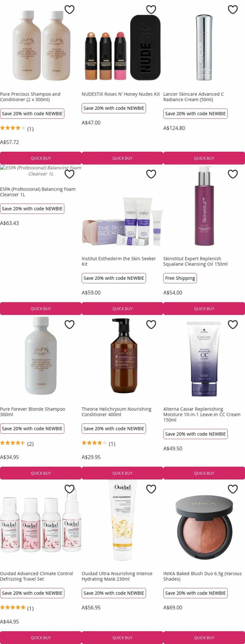Screen dimensions: 245x644
Task: Add Pure Forever Blonde Shampoo to wishlist
Action: pos(70,325)
